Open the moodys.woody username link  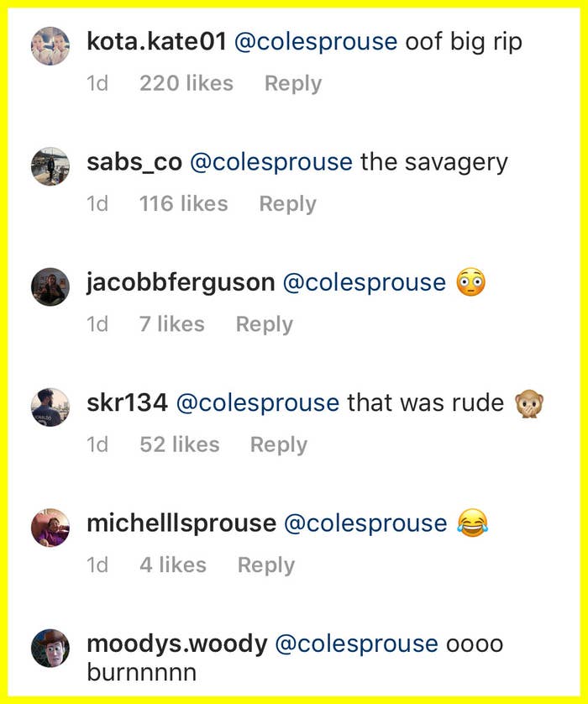point(177,644)
